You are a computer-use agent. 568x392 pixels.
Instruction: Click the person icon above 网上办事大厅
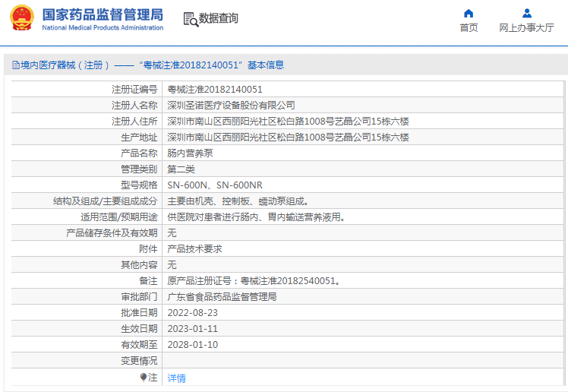point(526,13)
